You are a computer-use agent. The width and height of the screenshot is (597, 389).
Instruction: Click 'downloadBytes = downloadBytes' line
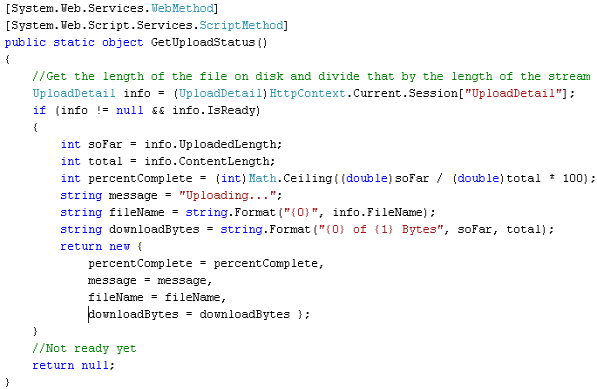coord(189,314)
